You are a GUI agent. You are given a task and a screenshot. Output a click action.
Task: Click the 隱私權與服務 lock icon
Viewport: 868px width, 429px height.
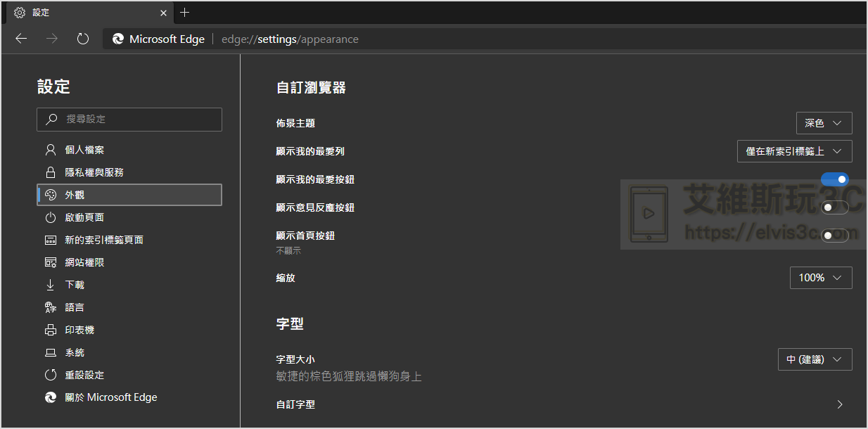(50, 172)
